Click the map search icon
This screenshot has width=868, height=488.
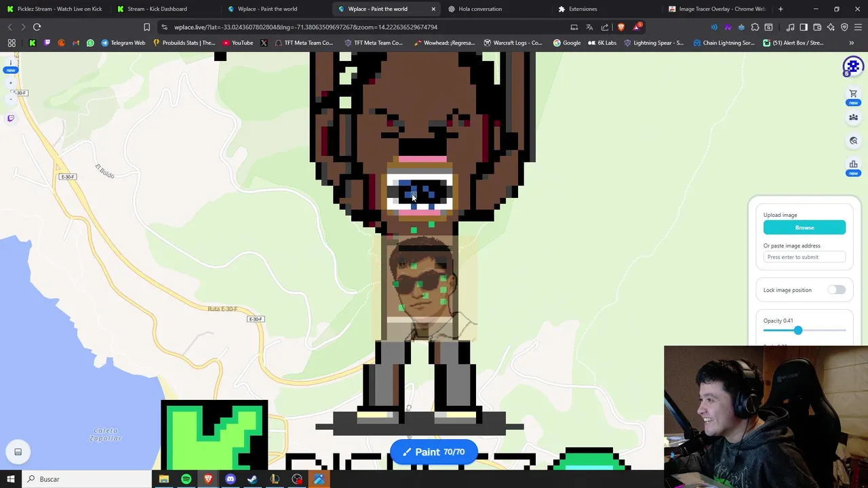[853, 141]
